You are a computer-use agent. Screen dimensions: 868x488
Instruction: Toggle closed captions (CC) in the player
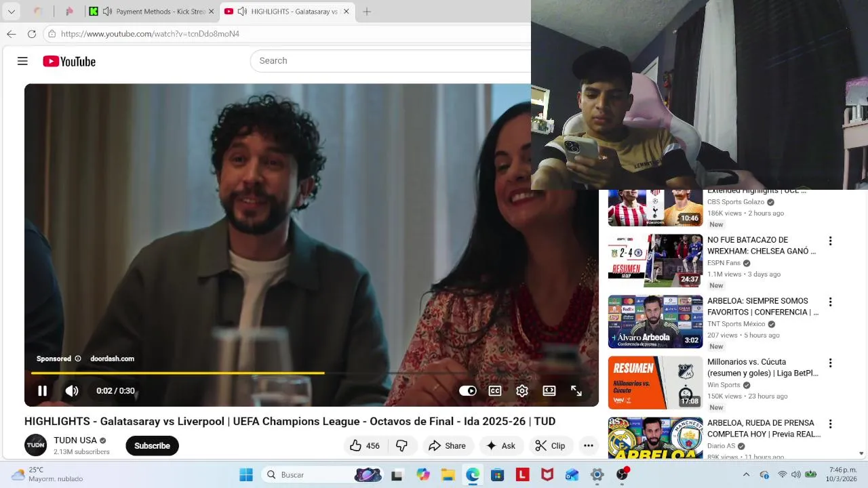coord(495,391)
